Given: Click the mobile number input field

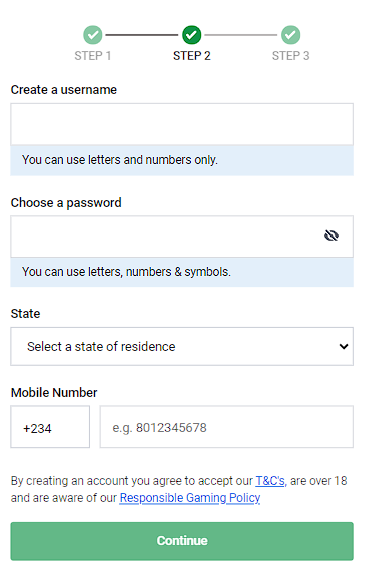Looking at the screenshot, I should pos(227,426).
